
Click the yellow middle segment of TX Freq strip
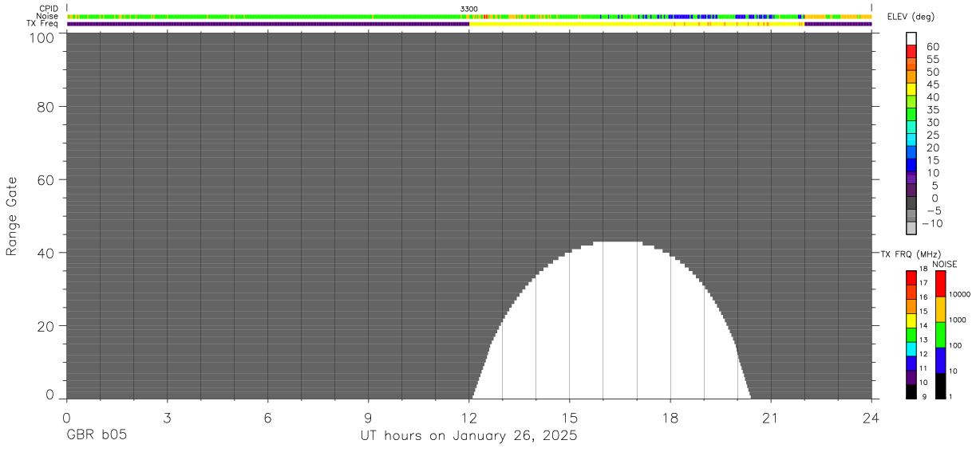(x=637, y=24)
